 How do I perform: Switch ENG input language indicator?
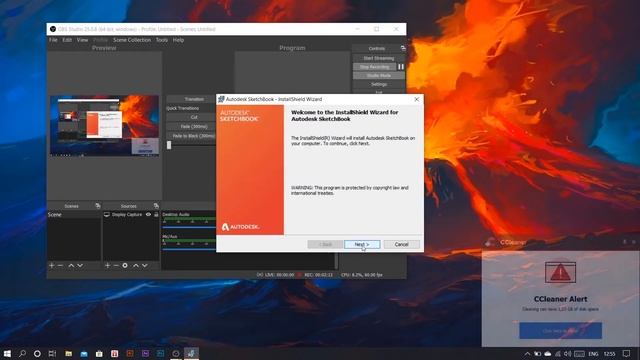tap(593, 354)
